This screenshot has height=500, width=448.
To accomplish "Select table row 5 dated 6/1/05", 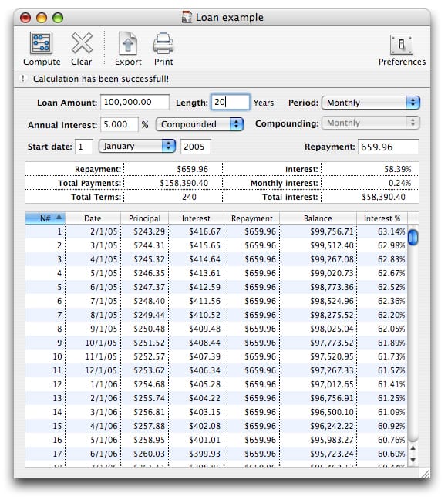I will (216, 287).
